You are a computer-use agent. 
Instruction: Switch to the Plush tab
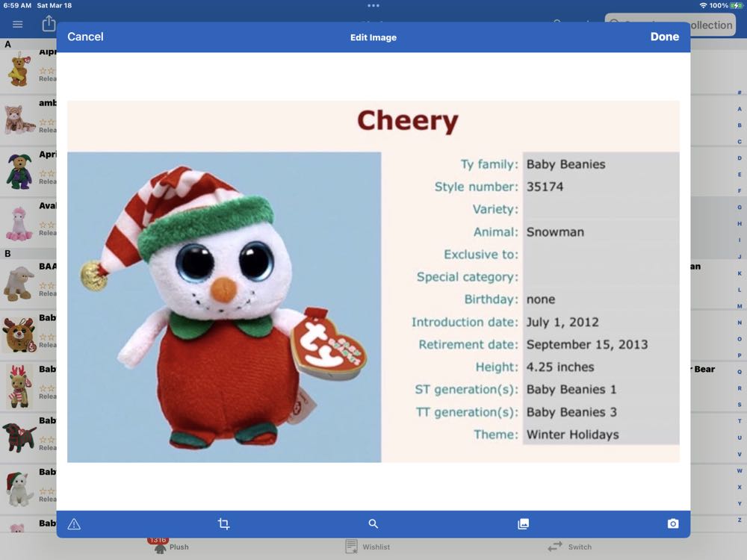(x=170, y=547)
